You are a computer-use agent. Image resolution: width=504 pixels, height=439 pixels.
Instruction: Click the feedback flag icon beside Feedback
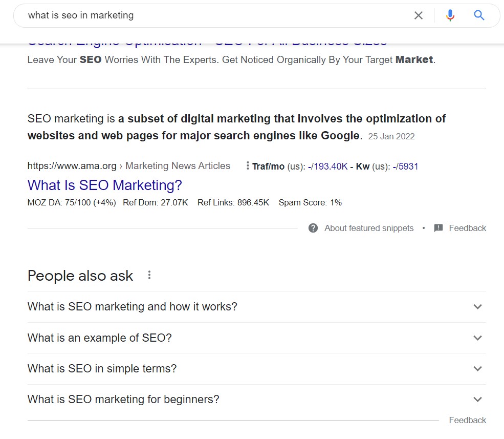tap(439, 228)
